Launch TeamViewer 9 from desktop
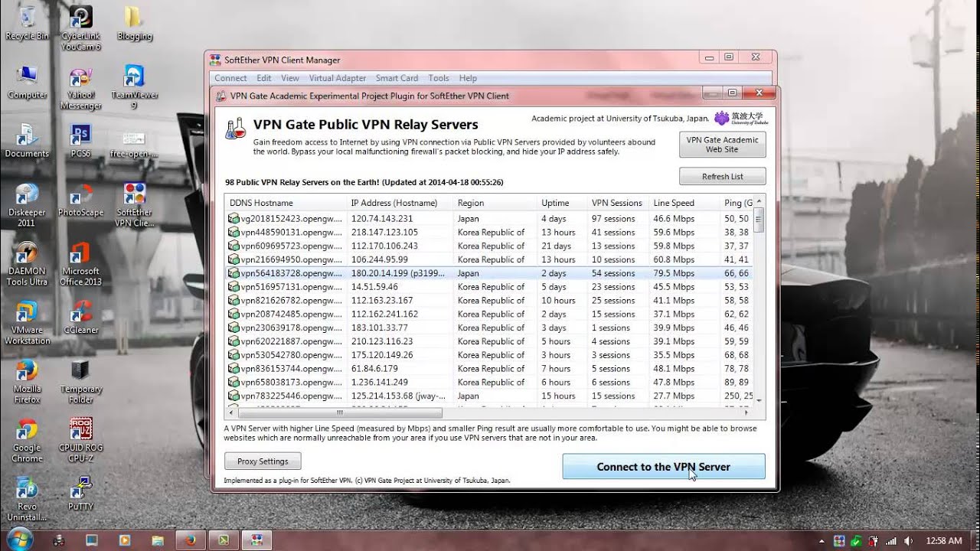980x551 pixels. (x=135, y=87)
